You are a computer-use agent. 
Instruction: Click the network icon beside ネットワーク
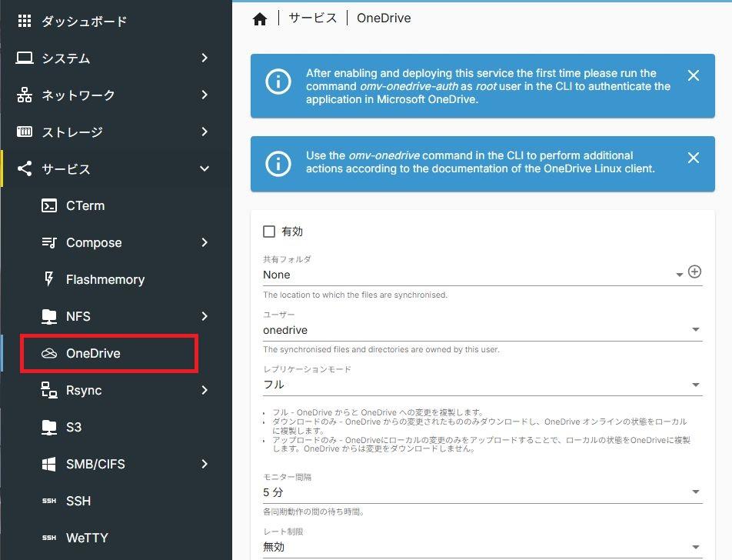pos(25,95)
